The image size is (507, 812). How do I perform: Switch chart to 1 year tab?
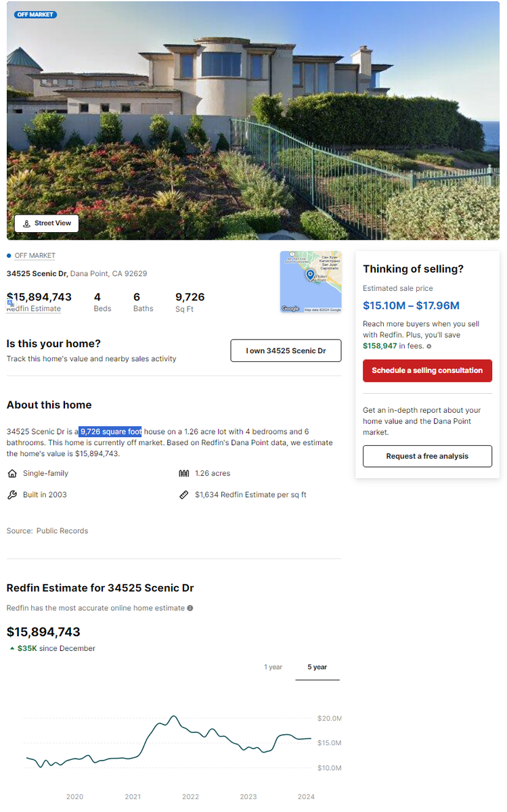pos(273,667)
